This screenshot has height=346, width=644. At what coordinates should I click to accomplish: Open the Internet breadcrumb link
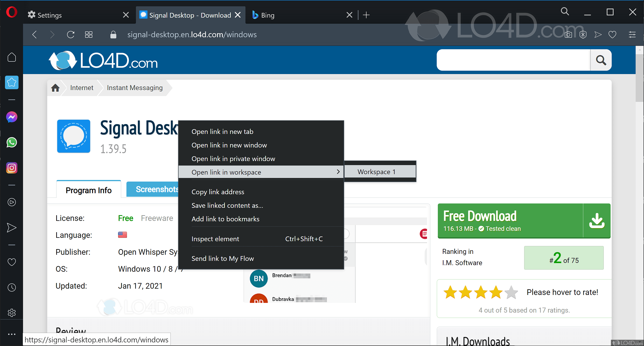click(82, 88)
